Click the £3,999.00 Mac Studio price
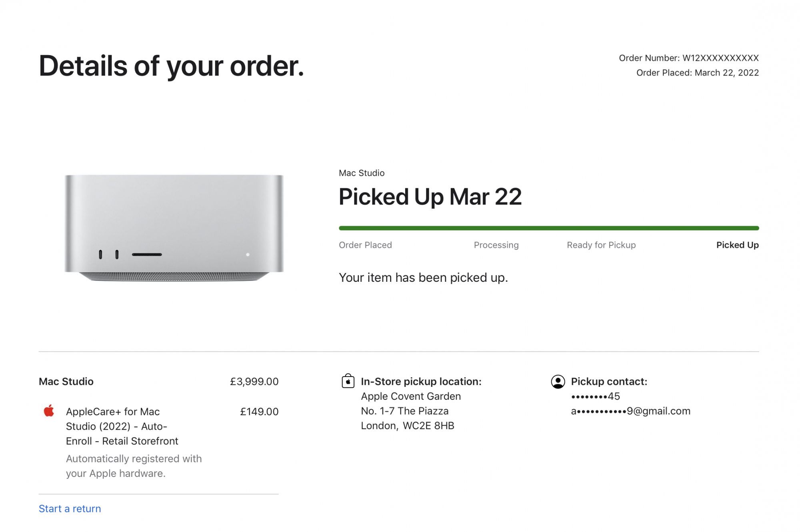This screenshot has width=800, height=532. [254, 381]
